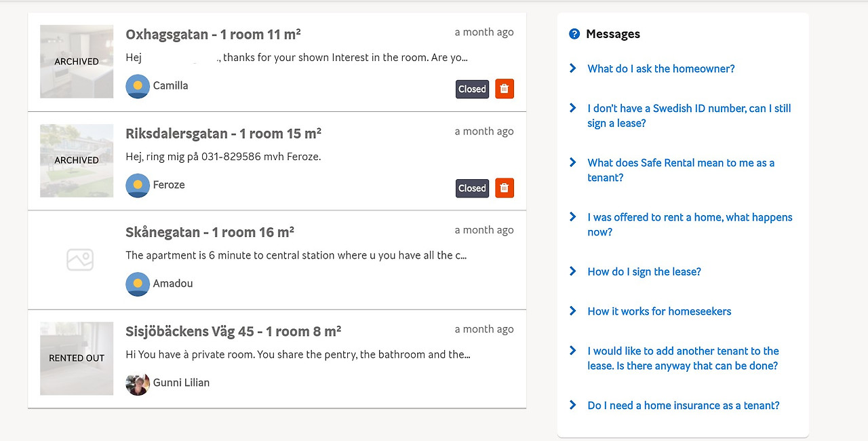Click Feroze's avatar icon
868x441 pixels.
138,185
